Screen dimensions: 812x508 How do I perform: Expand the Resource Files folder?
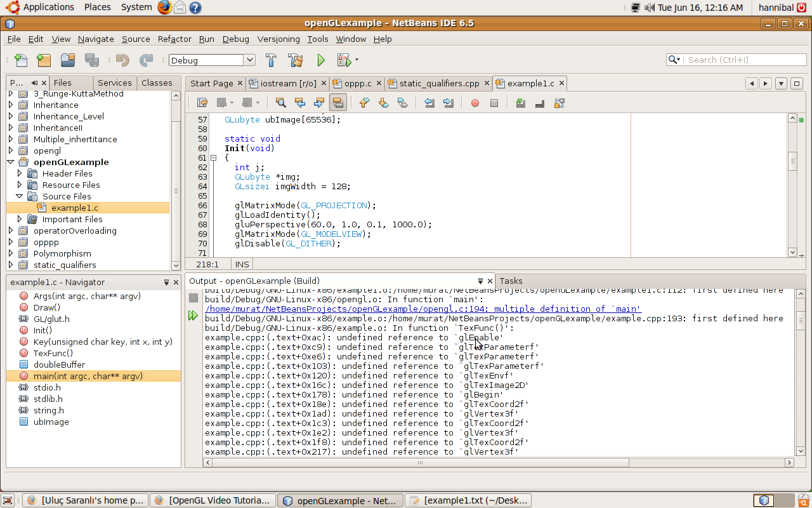pos(19,185)
